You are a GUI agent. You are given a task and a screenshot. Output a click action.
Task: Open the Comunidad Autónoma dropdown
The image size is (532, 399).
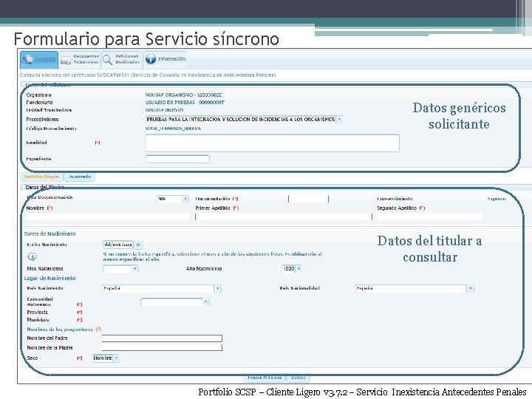(175, 302)
